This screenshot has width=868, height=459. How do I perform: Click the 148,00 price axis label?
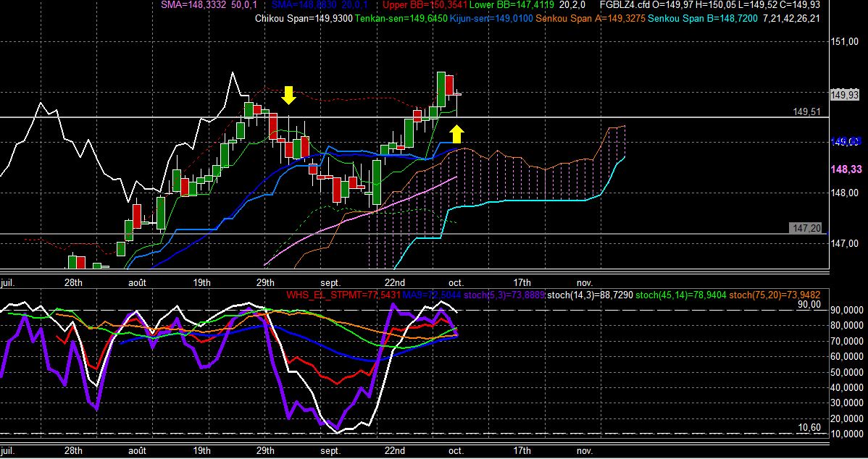click(843, 193)
